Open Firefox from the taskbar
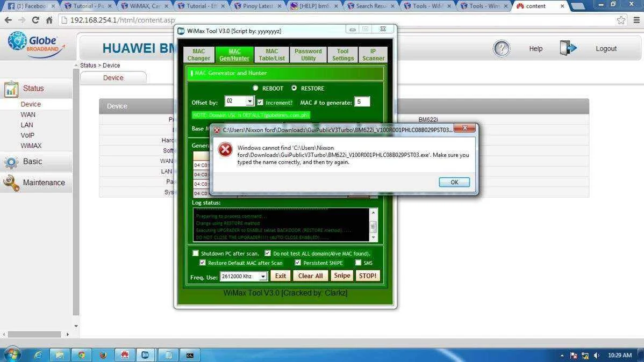644x362 pixels. (103, 354)
